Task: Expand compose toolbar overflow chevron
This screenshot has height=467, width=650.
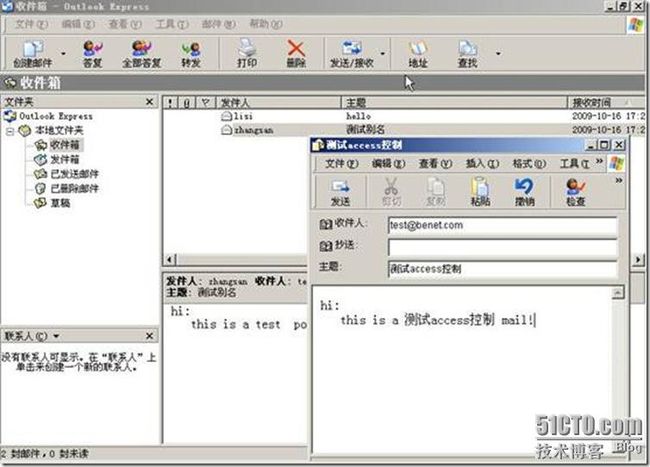Action: point(619,181)
